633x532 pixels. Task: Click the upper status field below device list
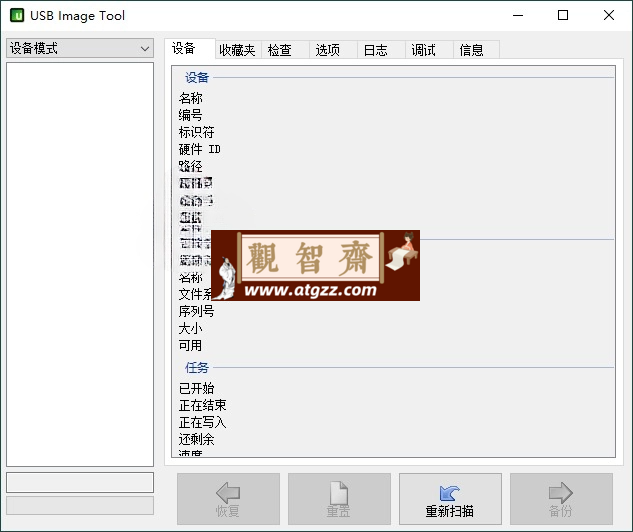(80, 482)
